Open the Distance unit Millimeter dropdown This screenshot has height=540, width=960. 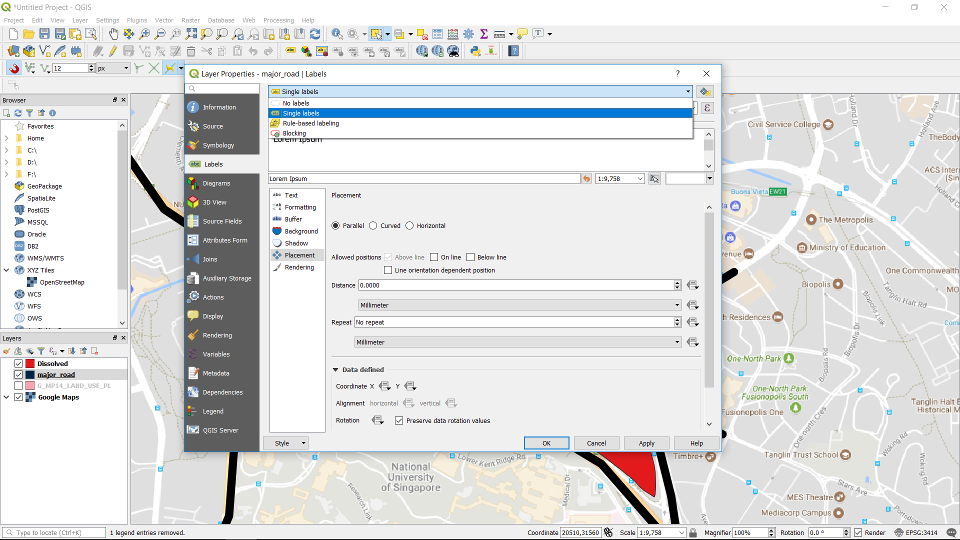[x=520, y=305]
